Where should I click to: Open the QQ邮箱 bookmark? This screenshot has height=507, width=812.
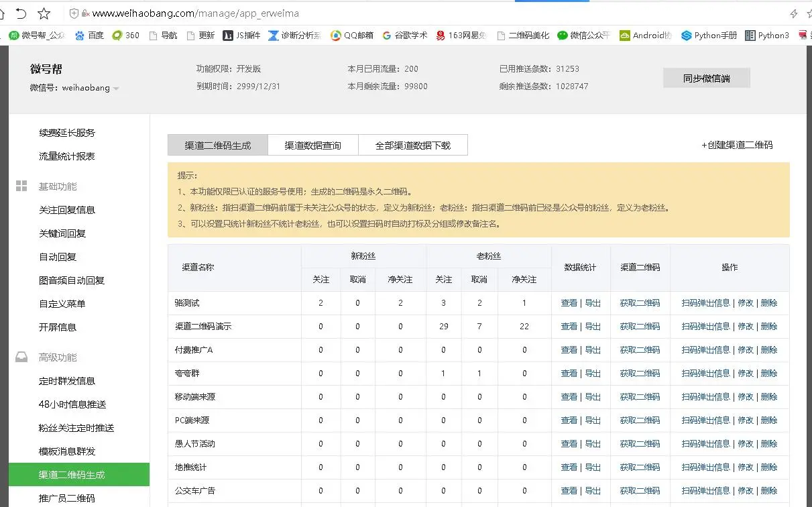pyautogui.click(x=352, y=36)
